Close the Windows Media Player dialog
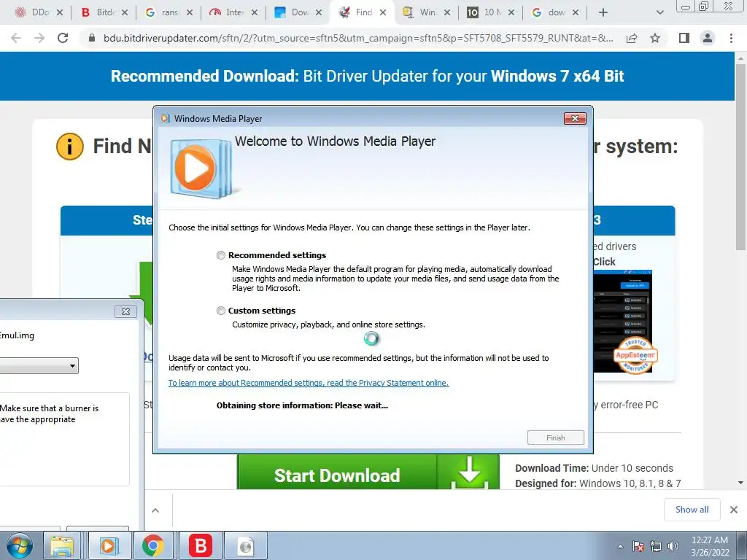 point(575,119)
